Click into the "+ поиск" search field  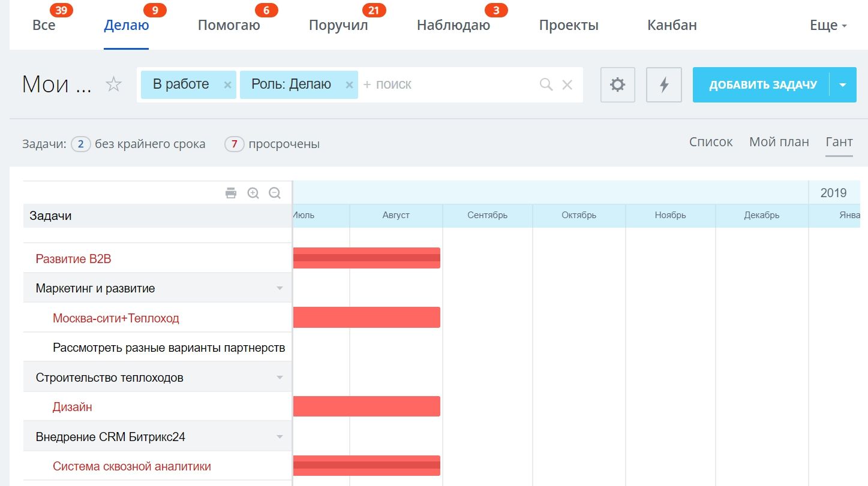(x=450, y=84)
